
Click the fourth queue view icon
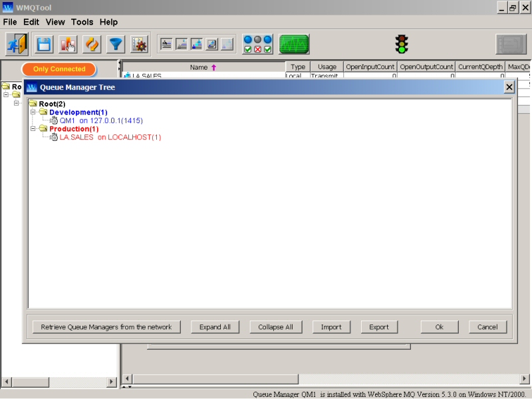212,44
